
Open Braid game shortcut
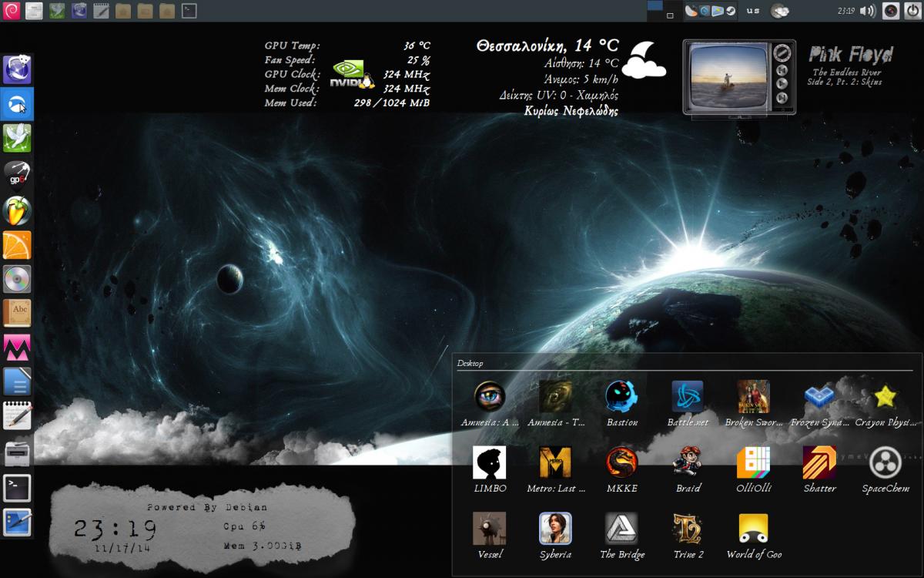(688, 469)
